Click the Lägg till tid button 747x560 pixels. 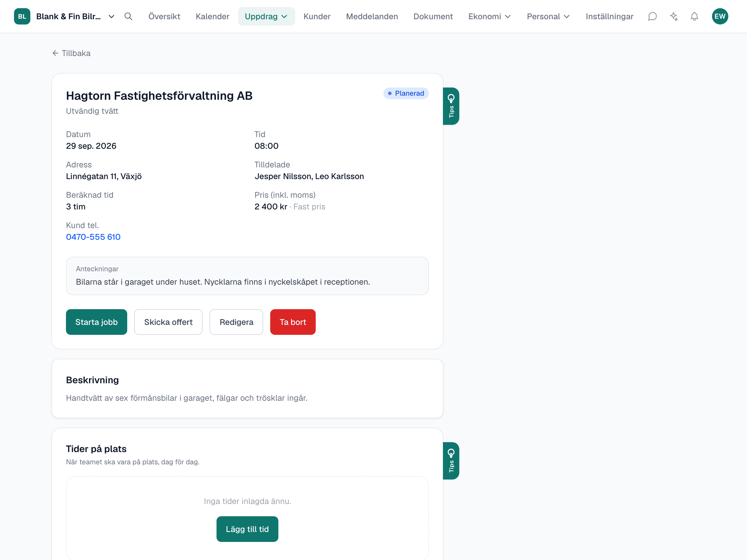[247, 528]
